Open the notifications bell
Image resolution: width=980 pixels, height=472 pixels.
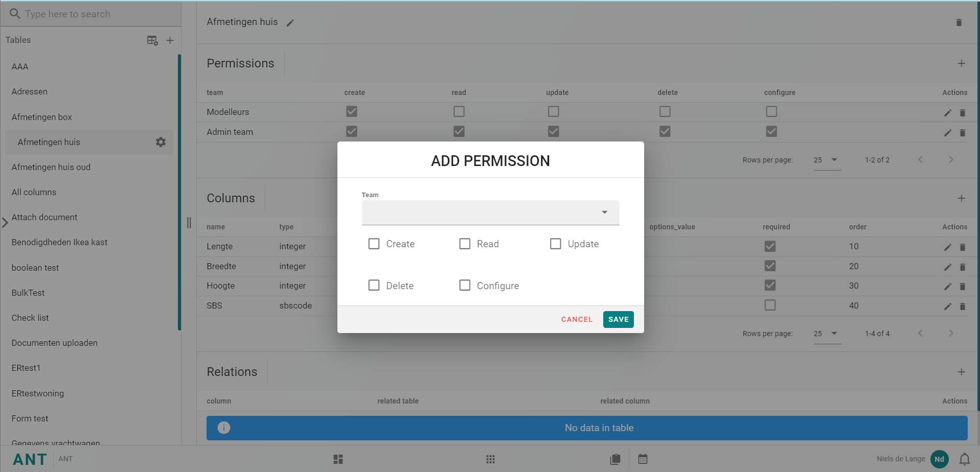(x=964, y=459)
